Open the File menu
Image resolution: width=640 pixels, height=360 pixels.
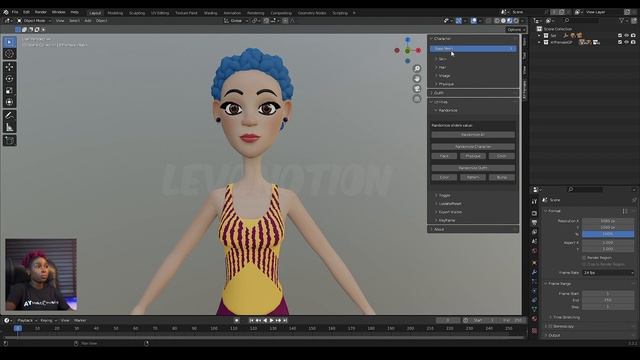point(15,12)
